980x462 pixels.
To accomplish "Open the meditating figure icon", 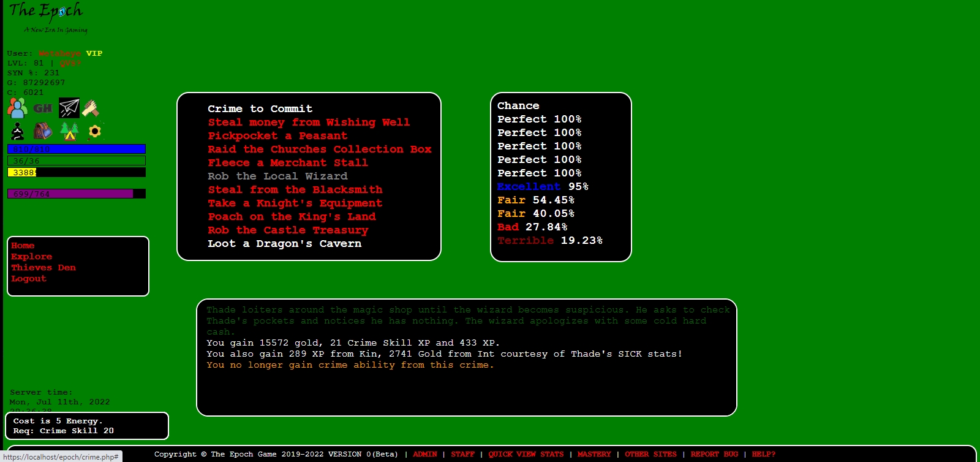I will point(18,131).
